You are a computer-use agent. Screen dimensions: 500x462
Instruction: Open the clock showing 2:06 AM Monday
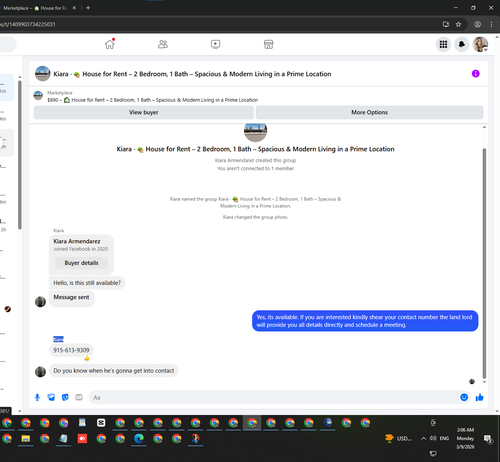(x=465, y=438)
